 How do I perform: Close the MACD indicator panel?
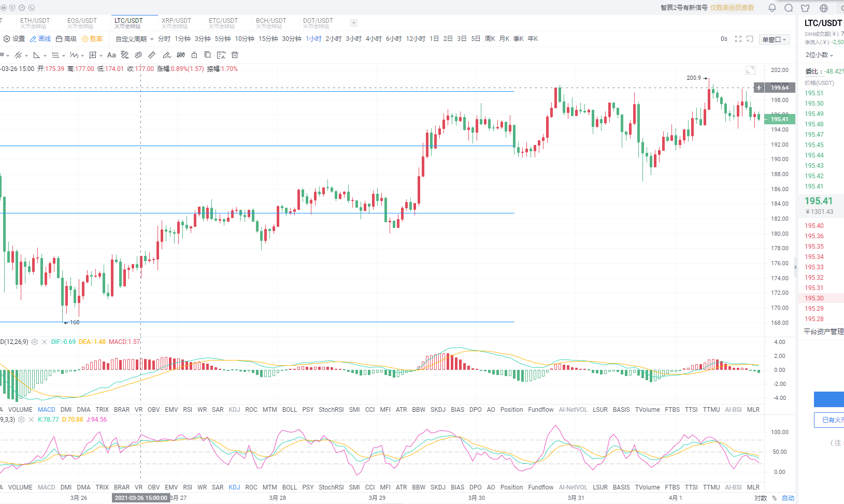tap(45, 342)
